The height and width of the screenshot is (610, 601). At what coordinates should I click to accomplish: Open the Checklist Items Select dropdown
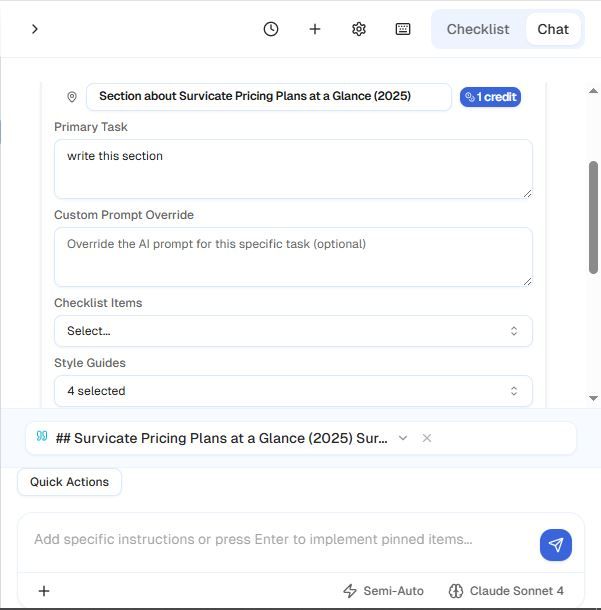click(293, 331)
